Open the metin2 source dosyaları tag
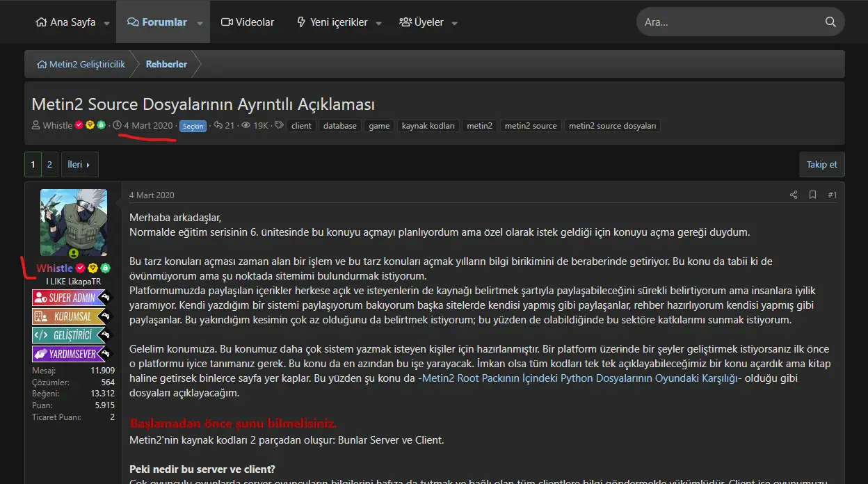The width and height of the screenshot is (868, 484). pyautogui.click(x=613, y=126)
